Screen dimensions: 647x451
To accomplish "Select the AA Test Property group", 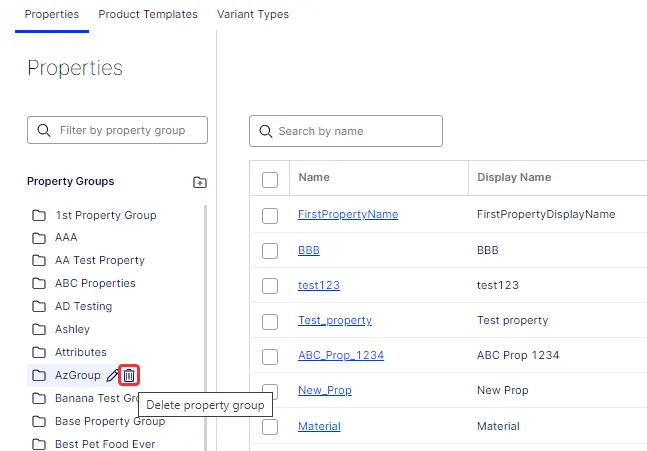I will (100, 260).
